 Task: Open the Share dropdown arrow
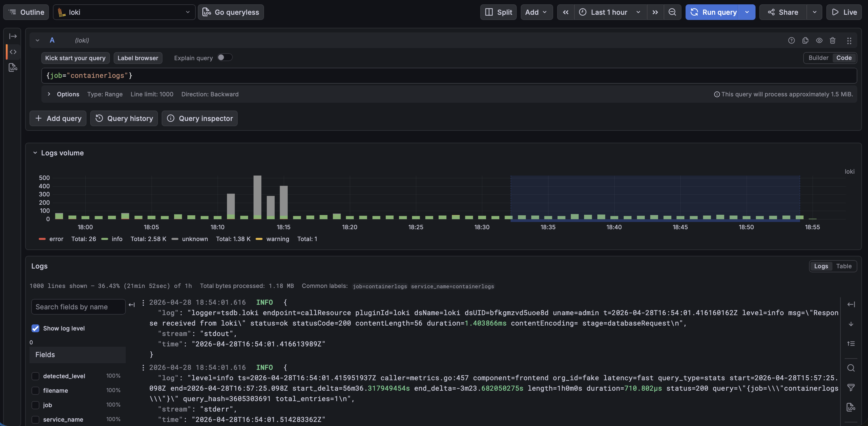pos(815,12)
